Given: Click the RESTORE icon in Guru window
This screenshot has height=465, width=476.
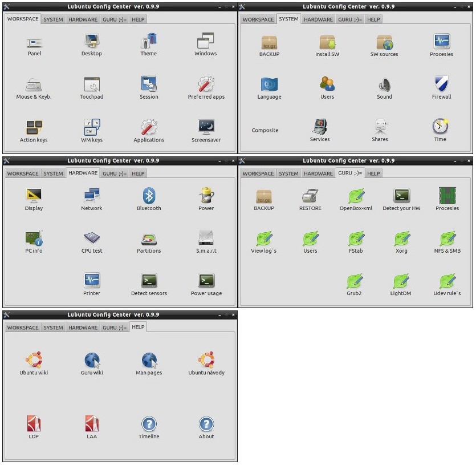Looking at the screenshot, I should click(x=310, y=196).
